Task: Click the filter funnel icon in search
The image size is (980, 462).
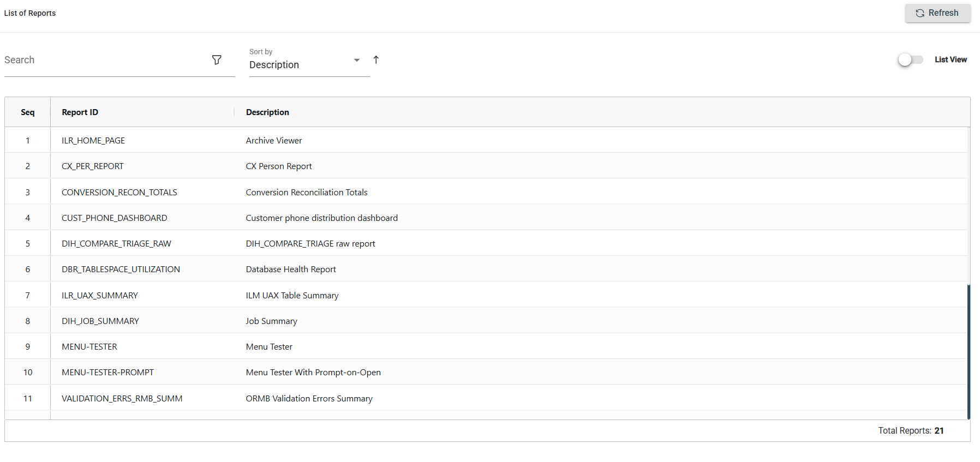Action: [x=217, y=60]
